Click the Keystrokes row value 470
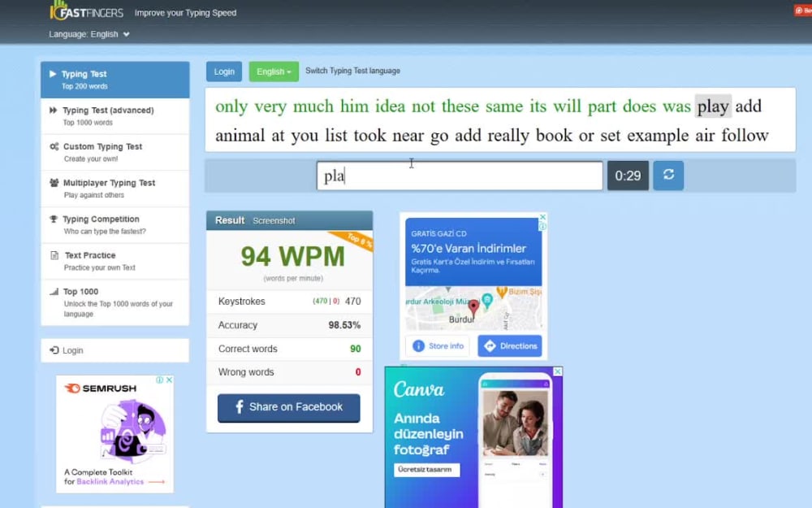The height and width of the screenshot is (508, 812). [353, 302]
